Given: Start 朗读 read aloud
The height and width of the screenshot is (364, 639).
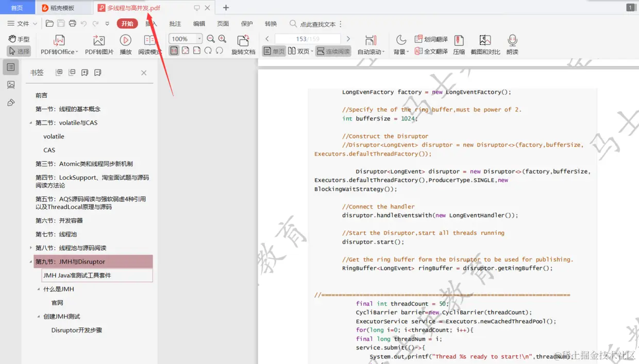Looking at the screenshot, I should pyautogui.click(x=512, y=45).
